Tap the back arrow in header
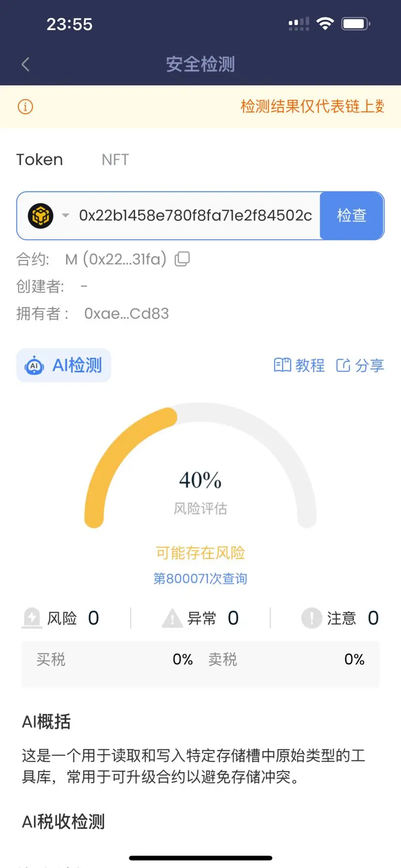The width and height of the screenshot is (401, 868). 26,64
